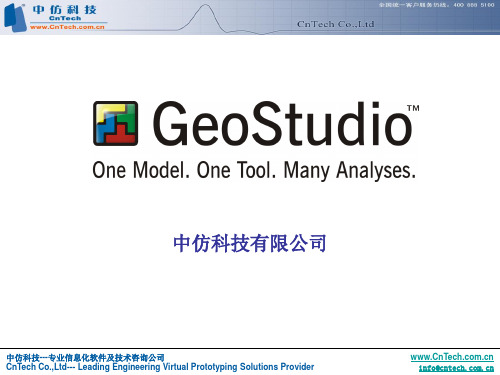Click the blue 中仿科技有限公司 company name

click(x=250, y=243)
